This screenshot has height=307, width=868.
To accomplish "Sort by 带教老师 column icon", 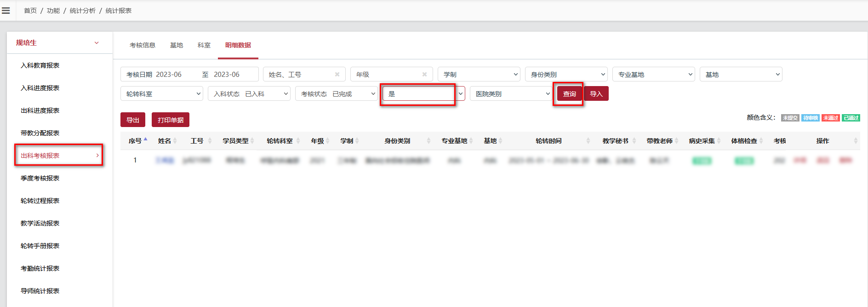I will click(x=676, y=141).
